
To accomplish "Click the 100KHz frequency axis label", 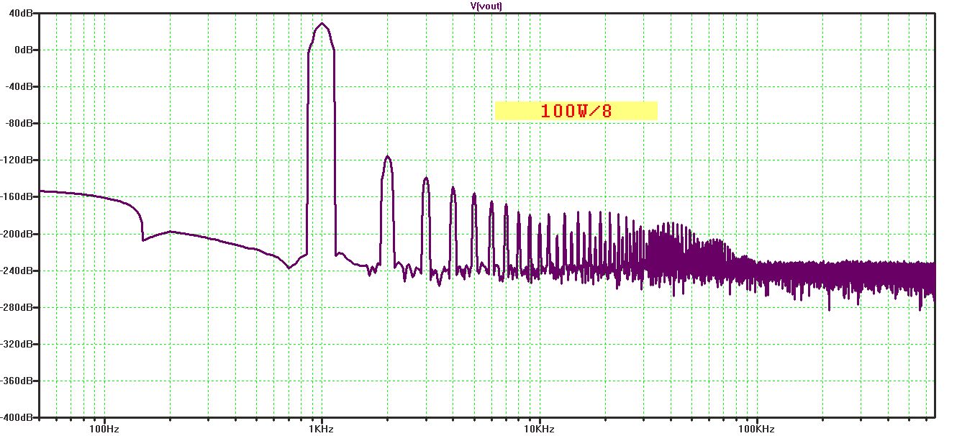I will pyautogui.click(x=756, y=430).
